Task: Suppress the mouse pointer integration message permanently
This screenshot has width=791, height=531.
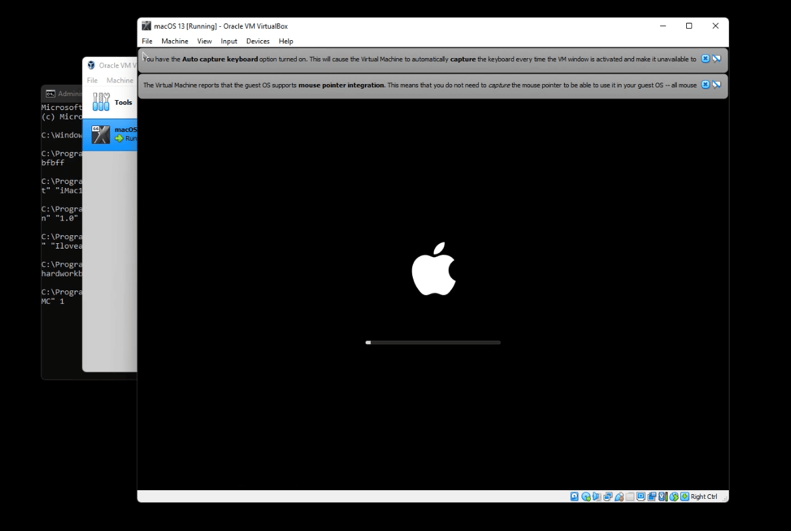Action: pyautogui.click(x=717, y=85)
